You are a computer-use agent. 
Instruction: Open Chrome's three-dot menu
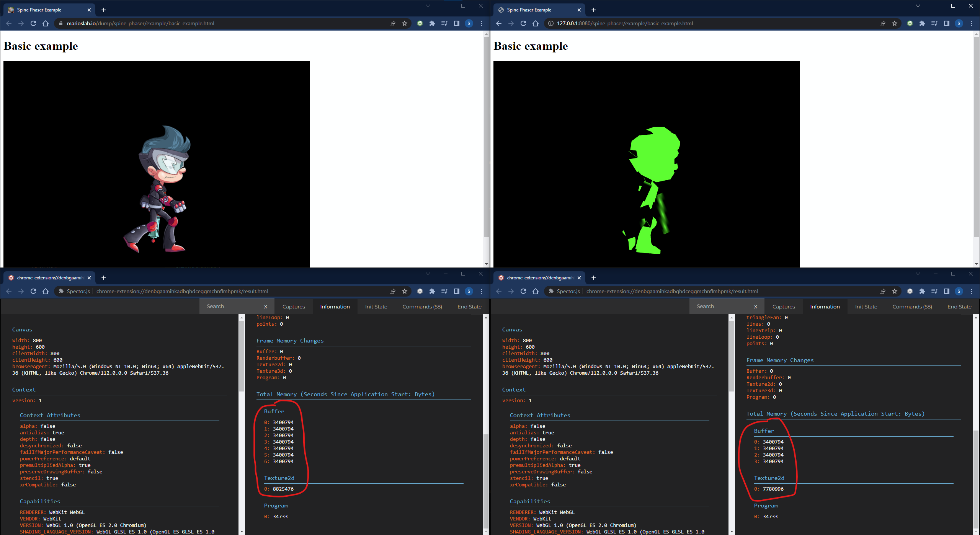pos(481,23)
